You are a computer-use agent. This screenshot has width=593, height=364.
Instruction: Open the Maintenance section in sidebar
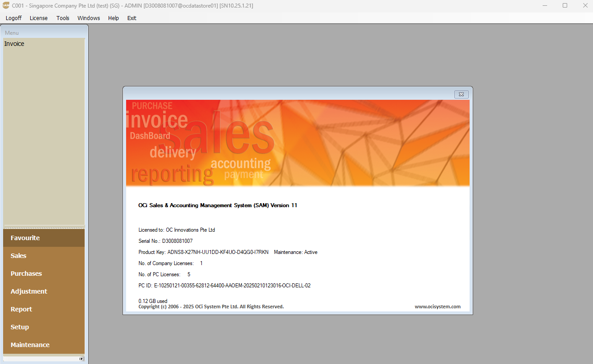point(44,345)
